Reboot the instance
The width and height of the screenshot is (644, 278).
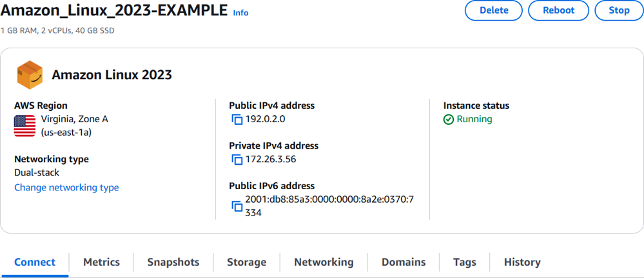click(558, 10)
